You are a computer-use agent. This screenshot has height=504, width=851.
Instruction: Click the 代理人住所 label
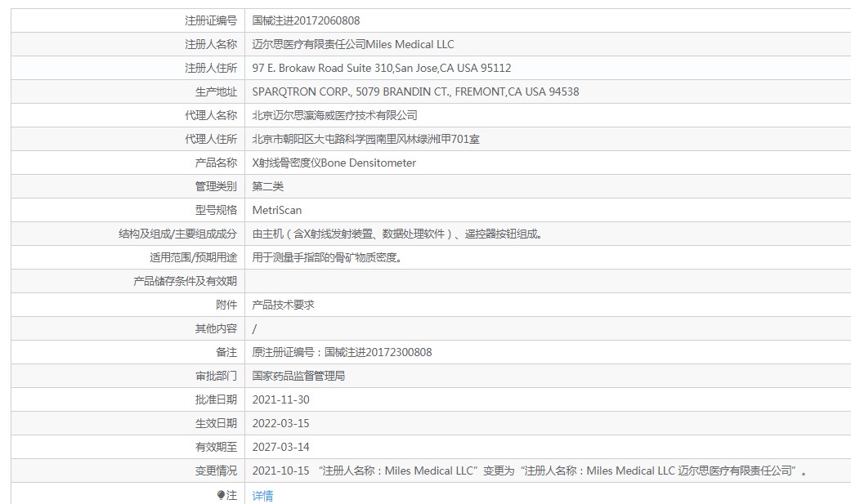point(211,139)
